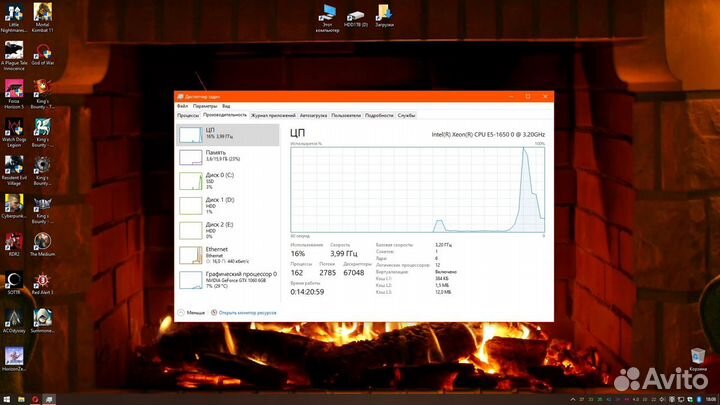The height and width of the screenshot is (405, 720).
Task: Launch The Medium desktop icon
Action: click(42, 244)
